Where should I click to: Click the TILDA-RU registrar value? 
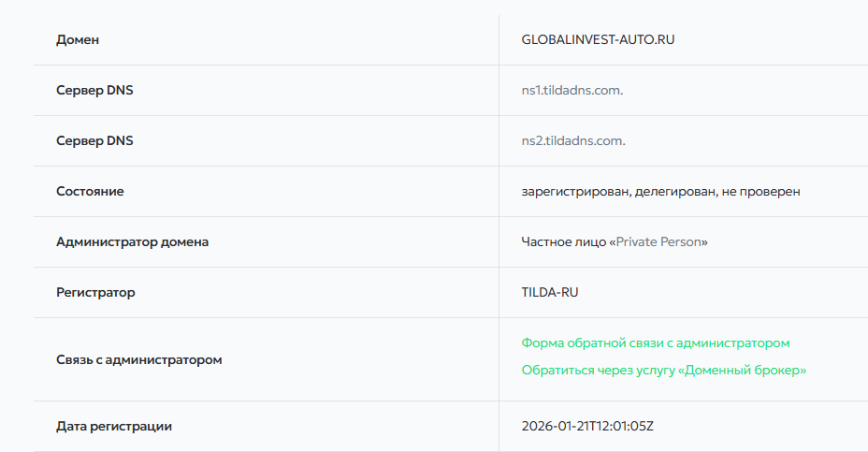pyautogui.click(x=550, y=293)
